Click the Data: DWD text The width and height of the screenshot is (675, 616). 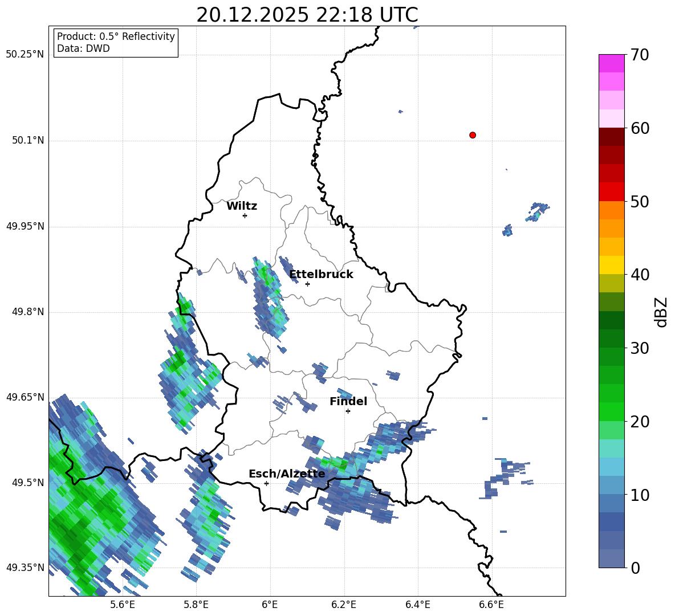pos(83,48)
